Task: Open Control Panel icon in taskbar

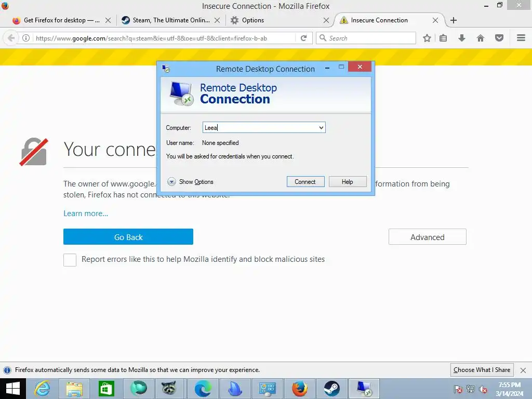Action: click(x=267, y=389)
